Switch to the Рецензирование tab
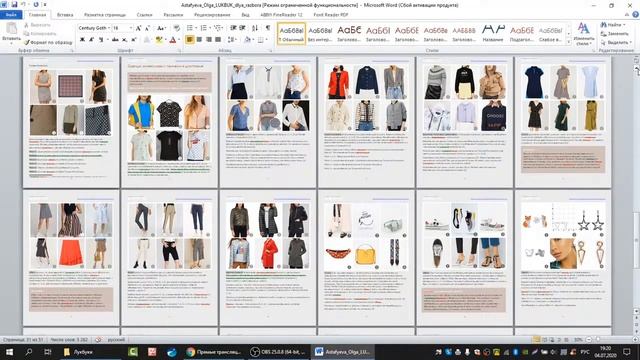The image size is (640, 360). pyautogui.click(x=212, y=15)
